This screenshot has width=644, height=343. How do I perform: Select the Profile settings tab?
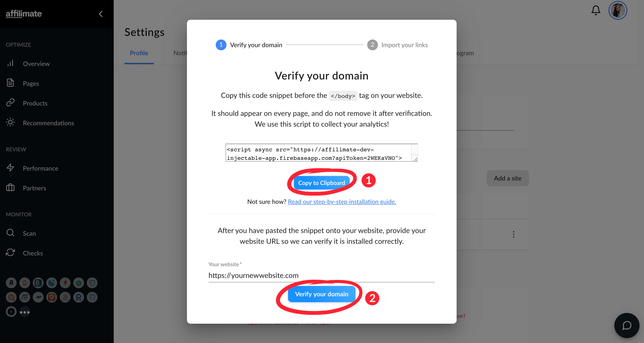pyautogui.click(x=139, y=53)
